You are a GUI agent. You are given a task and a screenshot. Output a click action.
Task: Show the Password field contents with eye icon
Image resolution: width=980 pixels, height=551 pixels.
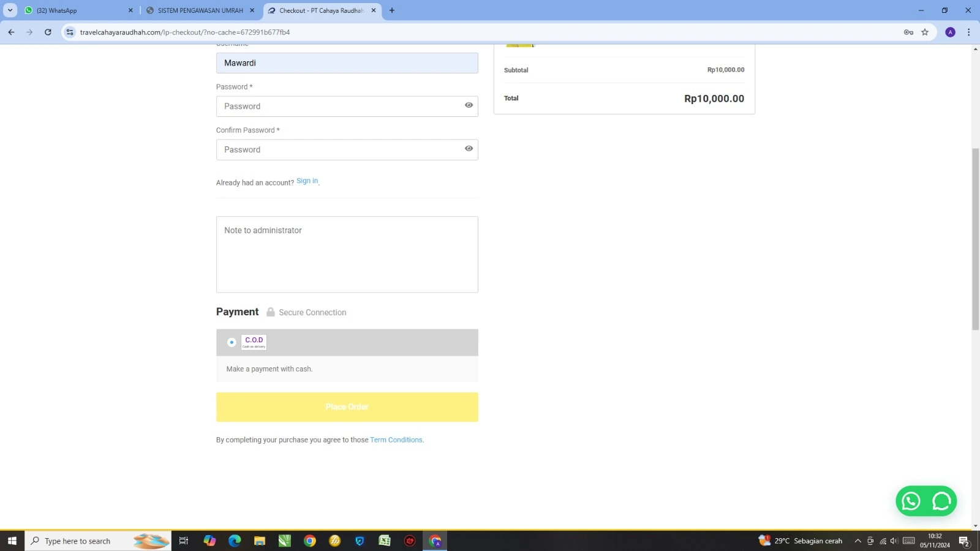469,105
